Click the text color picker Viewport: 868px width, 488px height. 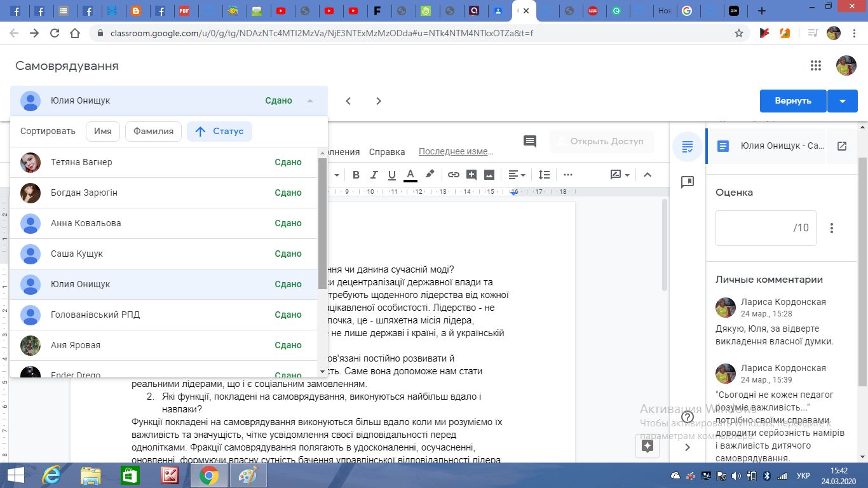(410, 175)
